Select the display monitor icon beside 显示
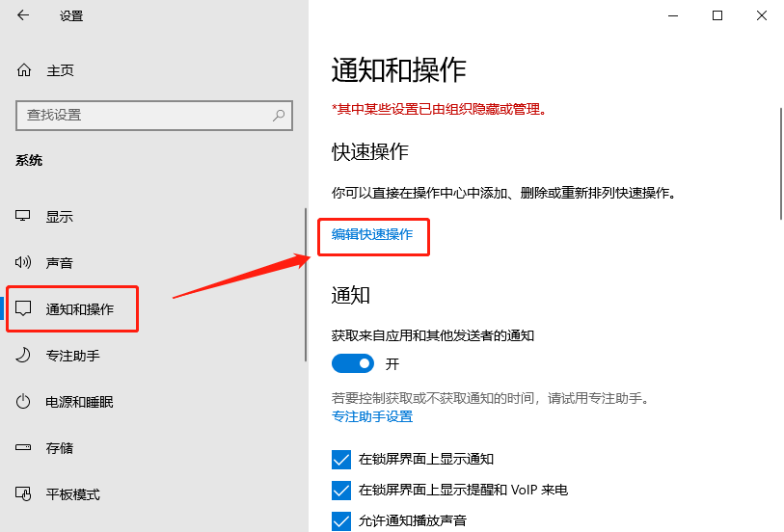This screenshot has width=784, height=532. pyautogui.click(x=22, y=216)
